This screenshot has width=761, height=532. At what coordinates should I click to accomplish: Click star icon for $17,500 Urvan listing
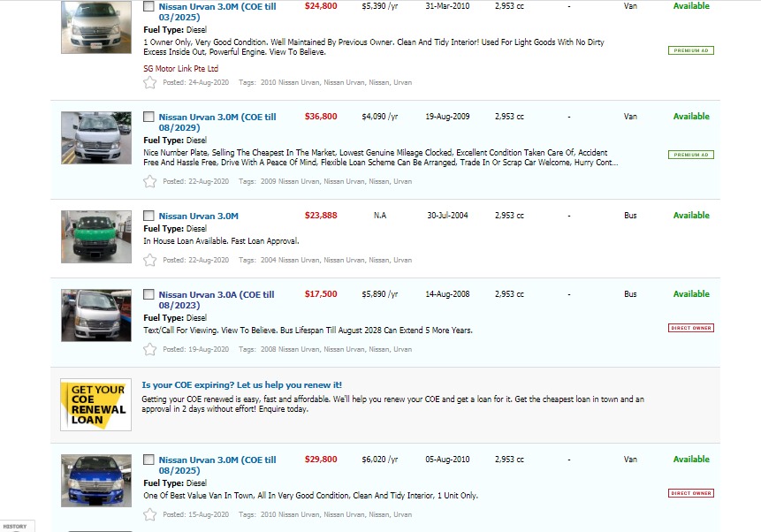coord(149,349)
